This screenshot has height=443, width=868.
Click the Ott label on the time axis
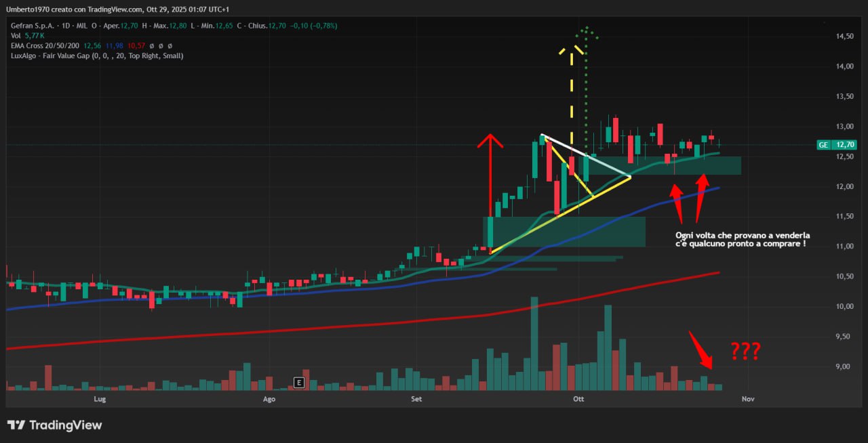click(578, 400)
